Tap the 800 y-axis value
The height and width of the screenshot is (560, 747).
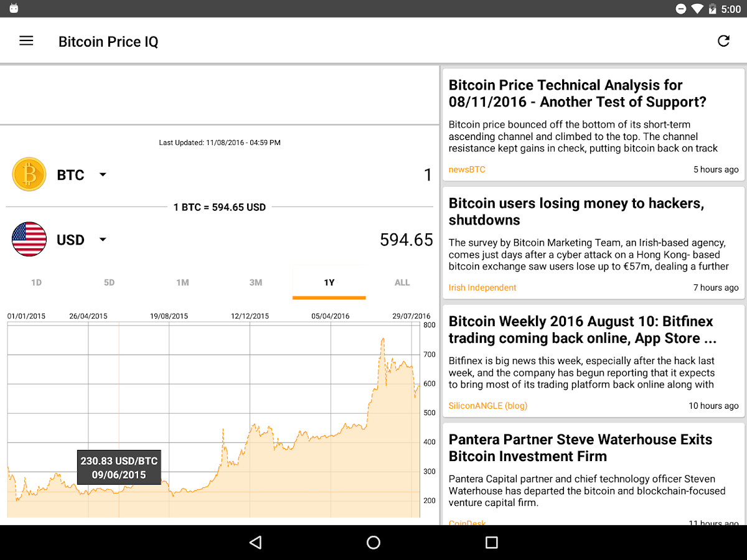point(430,325)
